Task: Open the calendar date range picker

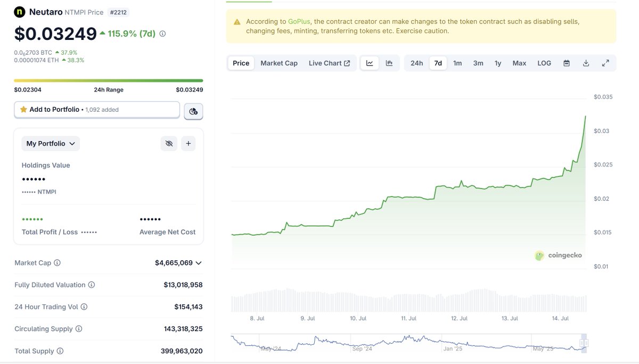Action: pyautogui.click(x=567, y=63)
